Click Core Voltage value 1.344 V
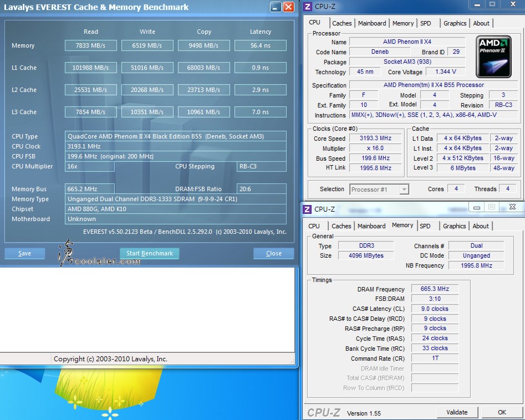Screen dimensions: 525x420 446,71
